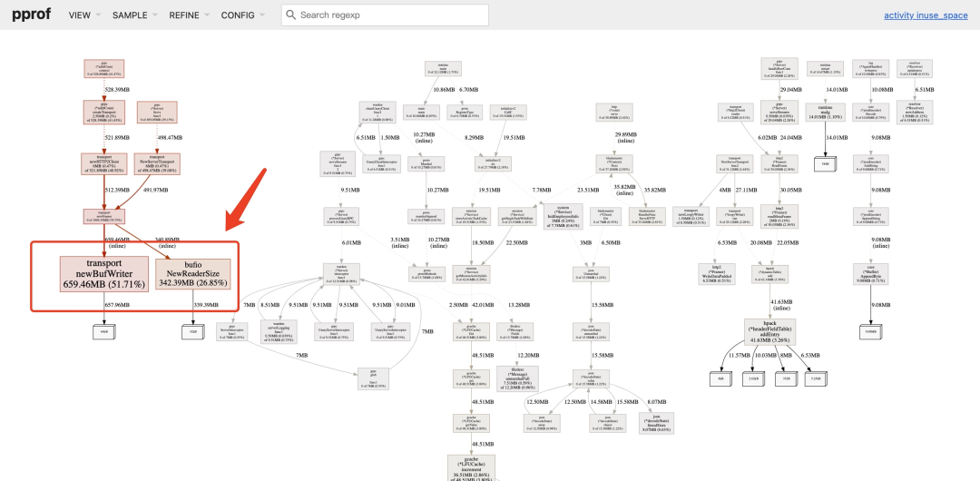Select the proto RegisterType node
This screenshot has width=980, height=481.
coord(465,112)
